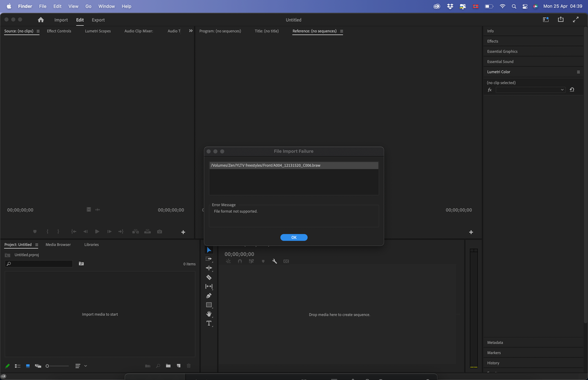The height and width of the screenshot is (380, 588).
Task: Select the failed .braw file path row
Action: coord(294,165)
